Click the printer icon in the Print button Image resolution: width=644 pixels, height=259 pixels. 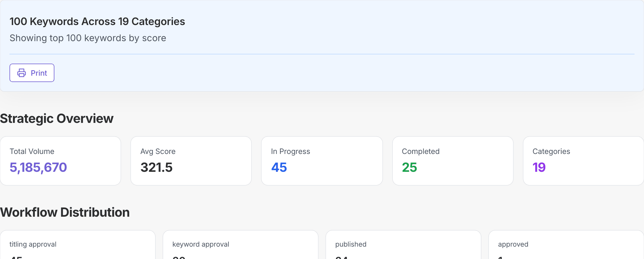click(x=21, y=73)
